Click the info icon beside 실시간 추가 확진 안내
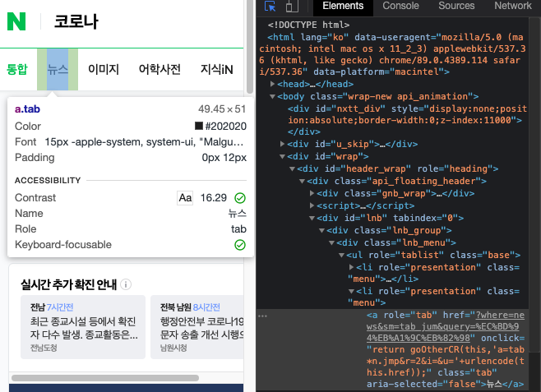Viewport: 541px width, 392px height. click(126, 284)
